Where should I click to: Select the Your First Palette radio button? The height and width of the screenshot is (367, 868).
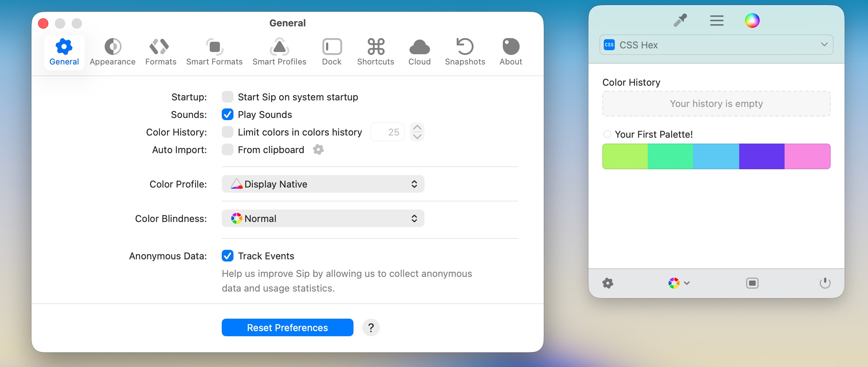(x=607, y=134)
